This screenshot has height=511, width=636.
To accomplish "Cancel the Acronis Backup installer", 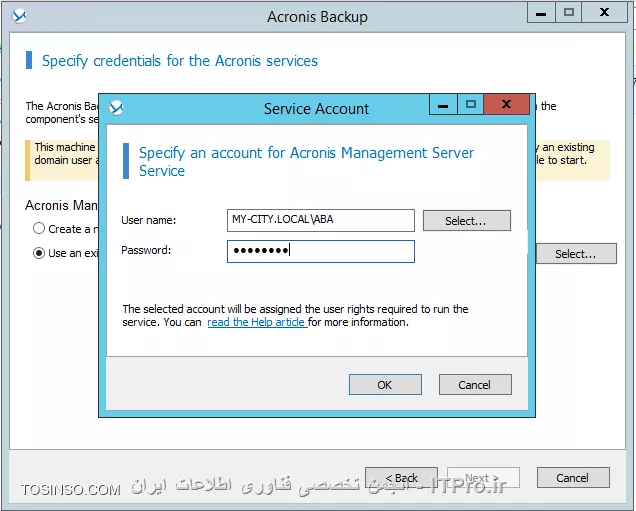I will coord(573,477).
